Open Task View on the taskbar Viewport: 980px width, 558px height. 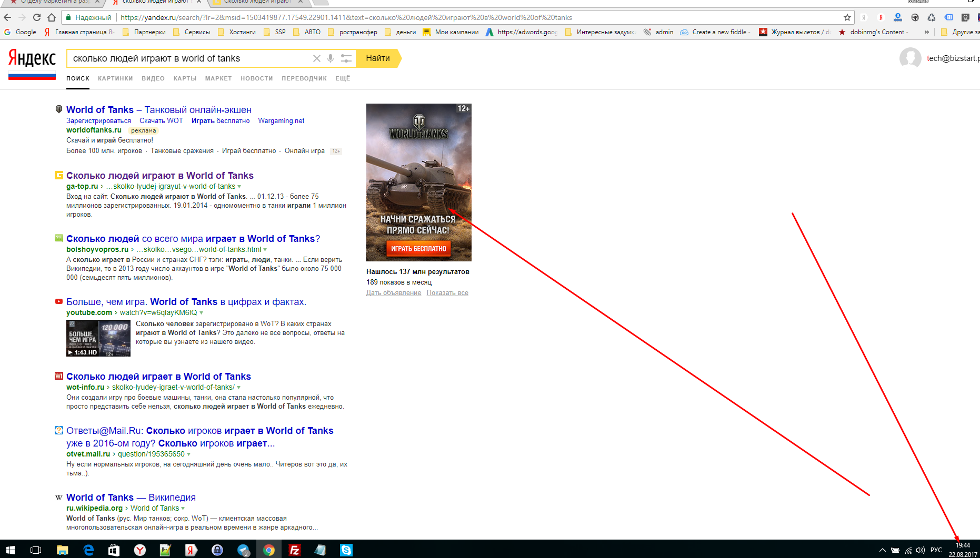coord(36,550)
